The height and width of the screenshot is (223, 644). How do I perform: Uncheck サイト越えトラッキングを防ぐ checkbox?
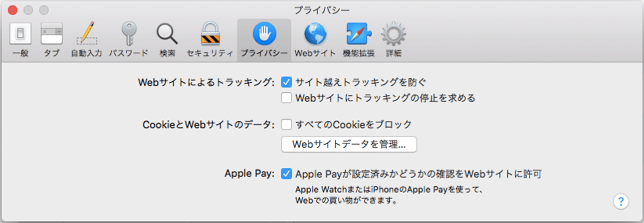click(286, 82)
